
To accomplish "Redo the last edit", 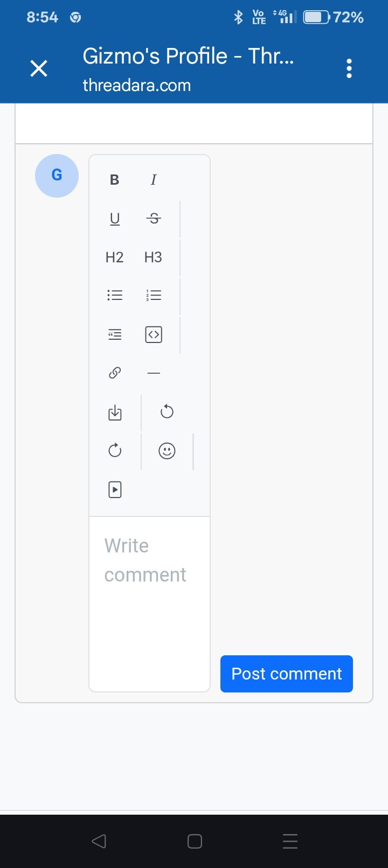I will point(115,451).
